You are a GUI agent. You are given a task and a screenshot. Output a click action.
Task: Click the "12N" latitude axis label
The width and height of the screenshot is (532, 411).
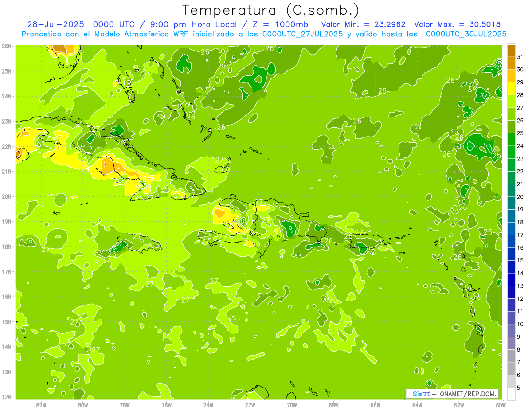pos(7,397)
